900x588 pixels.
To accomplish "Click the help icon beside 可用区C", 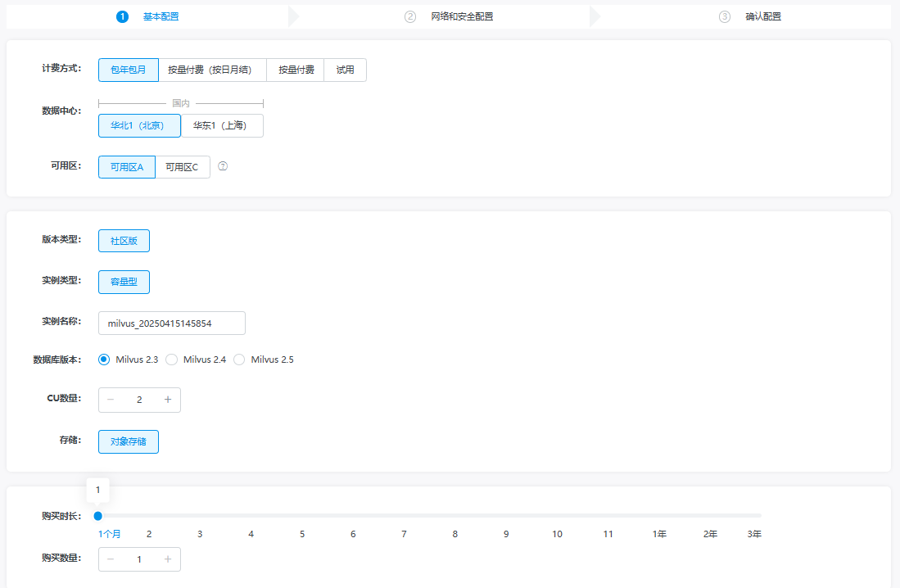I will click(x=223, y=166).
